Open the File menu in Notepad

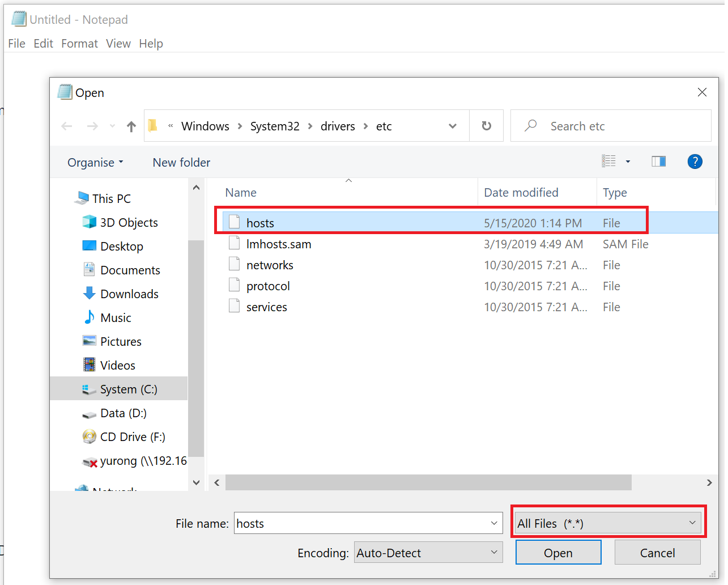coord(16,44)
